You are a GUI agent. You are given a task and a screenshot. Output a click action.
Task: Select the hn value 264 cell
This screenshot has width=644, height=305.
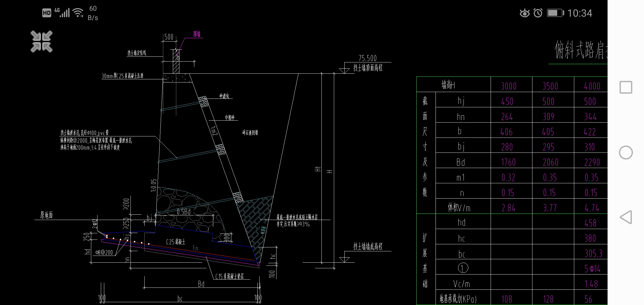[x=512, y=115]
